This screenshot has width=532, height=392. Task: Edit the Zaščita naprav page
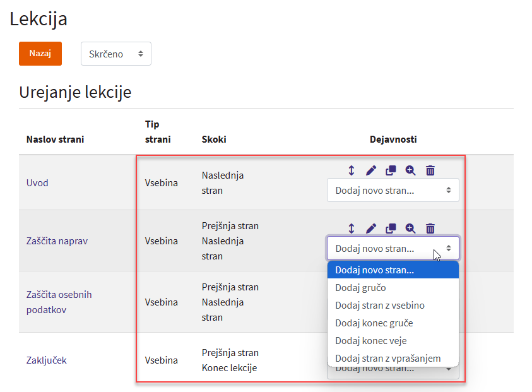371,229
